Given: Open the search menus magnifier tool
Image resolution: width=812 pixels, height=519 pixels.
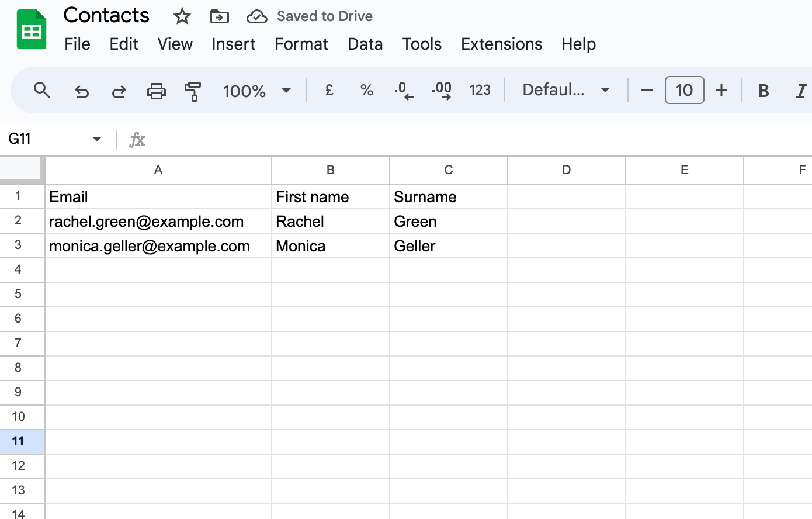Looking at the screenshot, I should (x=42, y=91).
